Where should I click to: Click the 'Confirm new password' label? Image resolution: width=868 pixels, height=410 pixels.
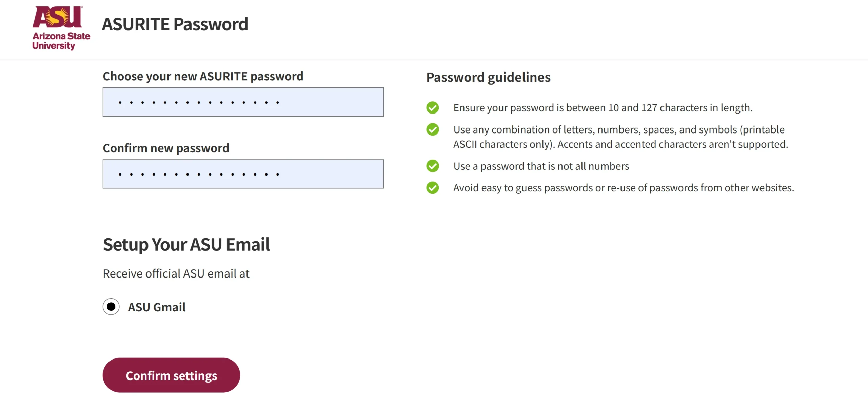pyautogui.click(x=166, y=148)
